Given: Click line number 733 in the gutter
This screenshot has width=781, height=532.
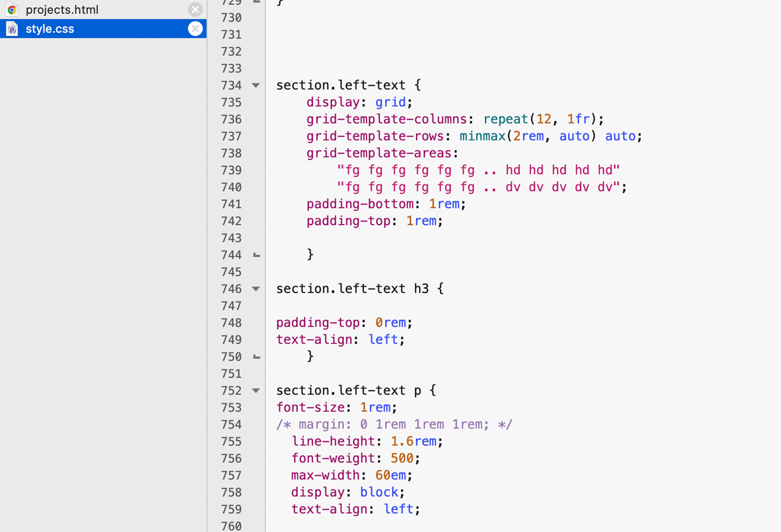Looking at the screenshot, I should (x=231, y=68).
